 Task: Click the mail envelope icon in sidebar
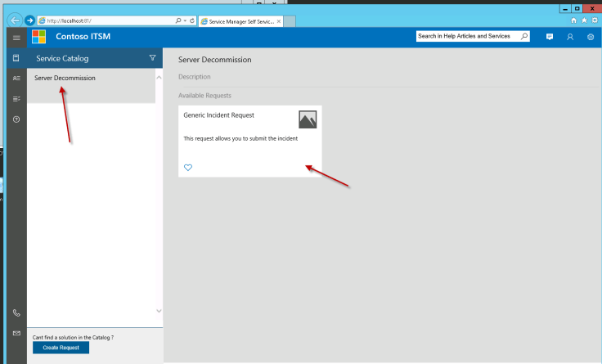16,334
